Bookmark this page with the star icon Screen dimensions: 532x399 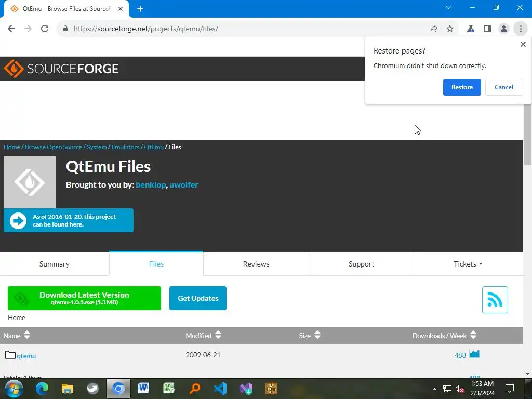click(x=450, y=29)
